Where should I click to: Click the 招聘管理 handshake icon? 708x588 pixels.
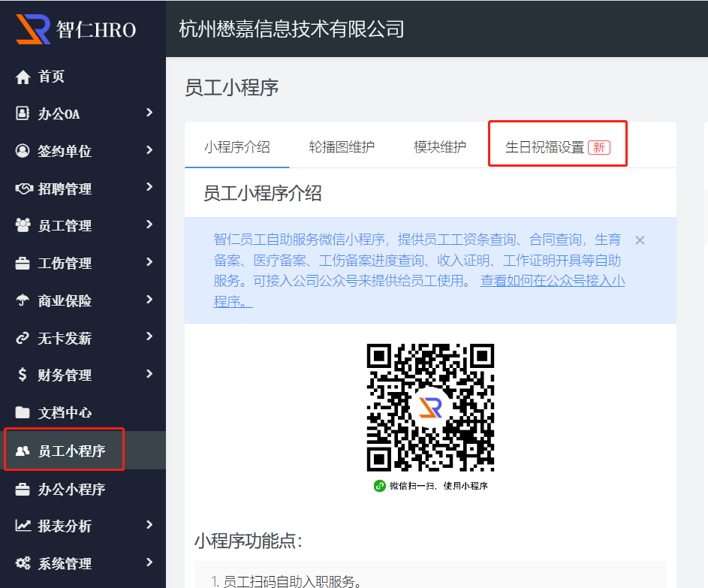(x=23, y=188)
